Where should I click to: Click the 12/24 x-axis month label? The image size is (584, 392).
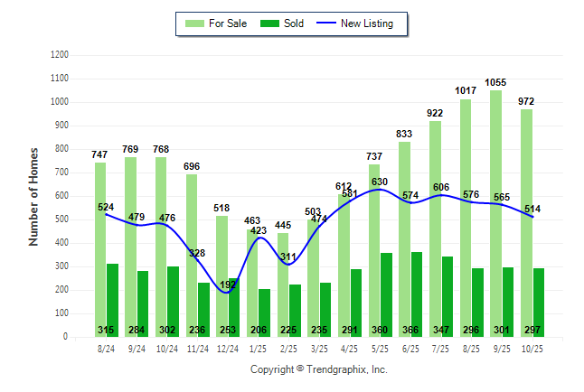[228, 349]
